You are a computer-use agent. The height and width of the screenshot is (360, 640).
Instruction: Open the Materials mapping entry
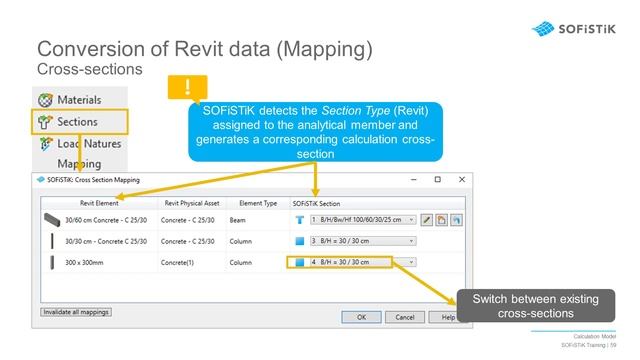click(80, 100)
